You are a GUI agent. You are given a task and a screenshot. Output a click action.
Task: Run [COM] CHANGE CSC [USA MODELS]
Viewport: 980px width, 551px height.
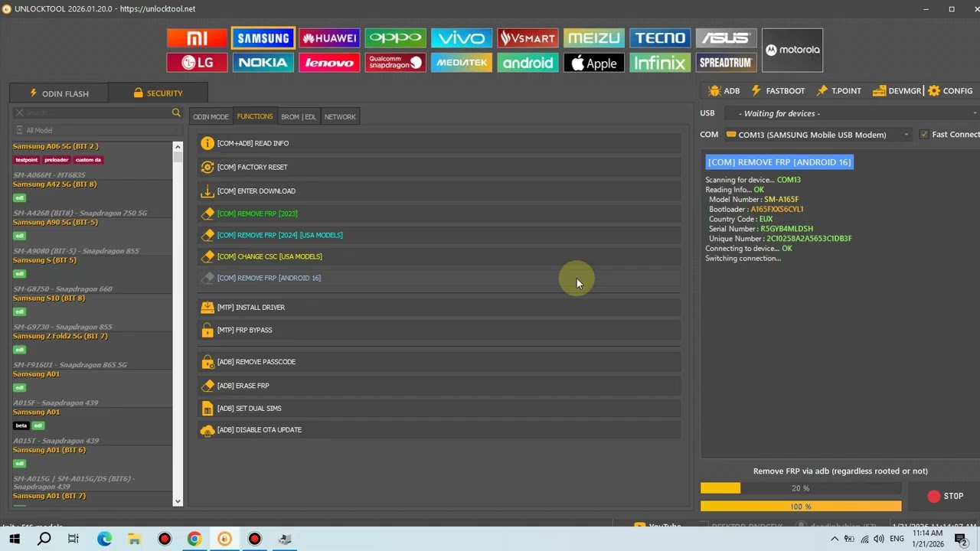pyautogui.click(x=439, y=256)
